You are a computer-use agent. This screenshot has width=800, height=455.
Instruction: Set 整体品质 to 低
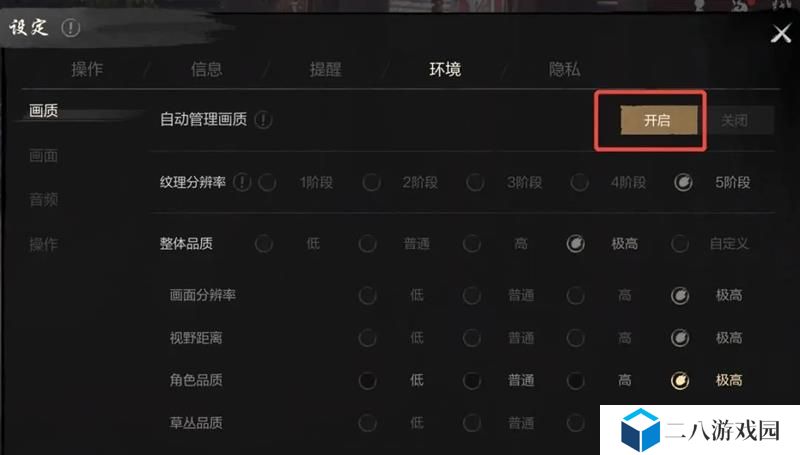pyautogui.click(x=264, y=244)
